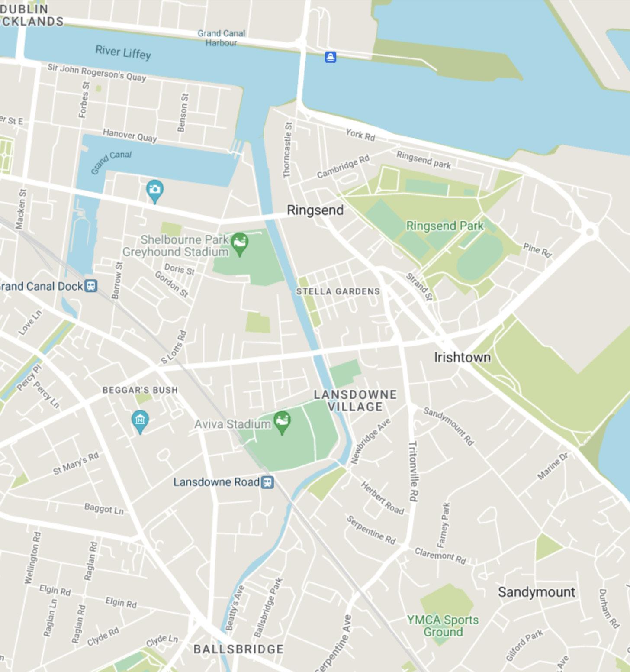Click the Tritonville Rd street label
The image size is (630, 672).
pyautogui.click(x=413, y=472)
